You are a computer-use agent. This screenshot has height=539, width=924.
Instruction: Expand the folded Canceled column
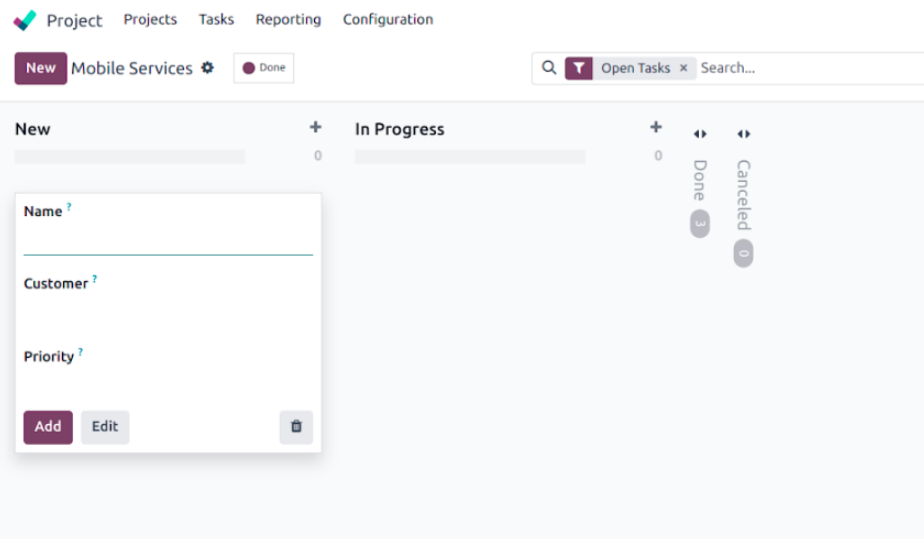point(743,134)
